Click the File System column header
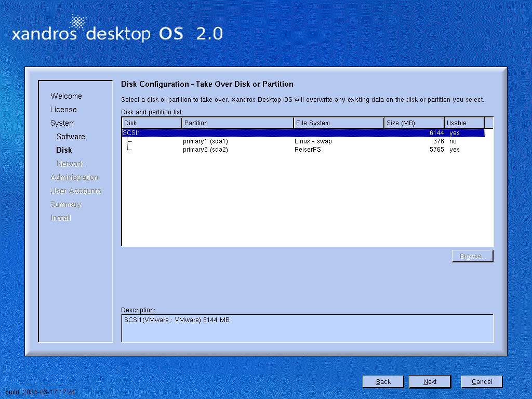Image resolution: width=532 pixels, height=399 pixels. [x=338, y=123]
